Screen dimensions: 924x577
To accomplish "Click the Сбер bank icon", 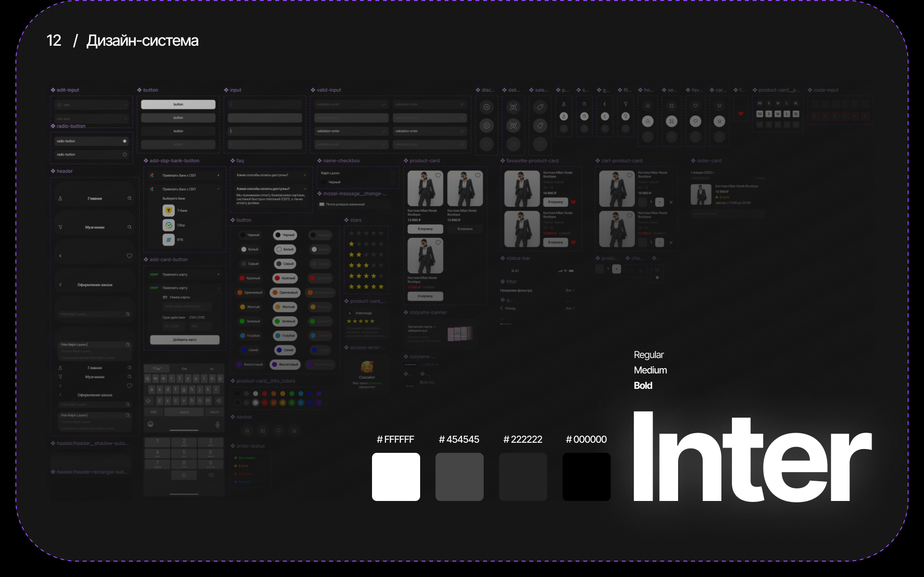I will [x=168, y=225].
